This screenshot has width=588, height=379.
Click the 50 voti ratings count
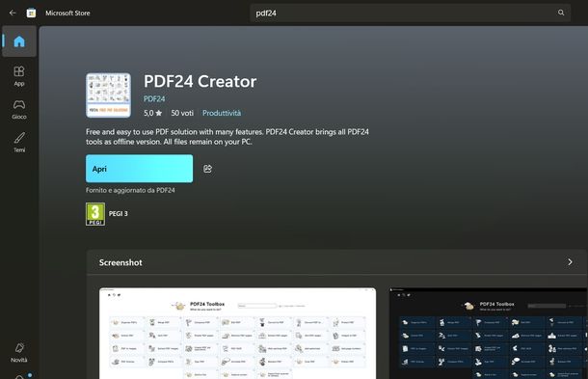pos(182,113)
